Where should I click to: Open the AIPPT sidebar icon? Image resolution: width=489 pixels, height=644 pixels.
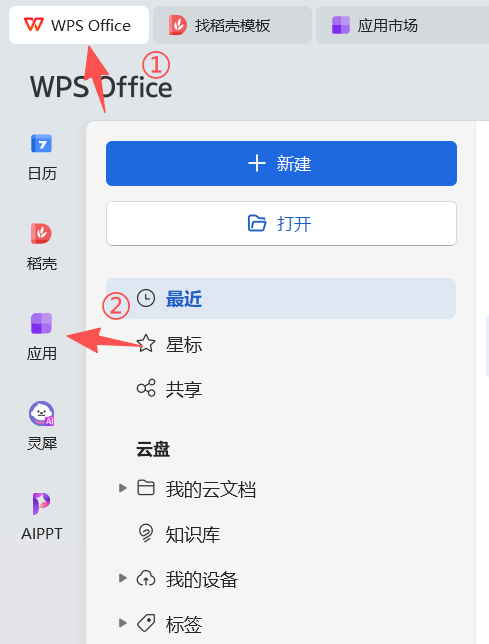41,504
